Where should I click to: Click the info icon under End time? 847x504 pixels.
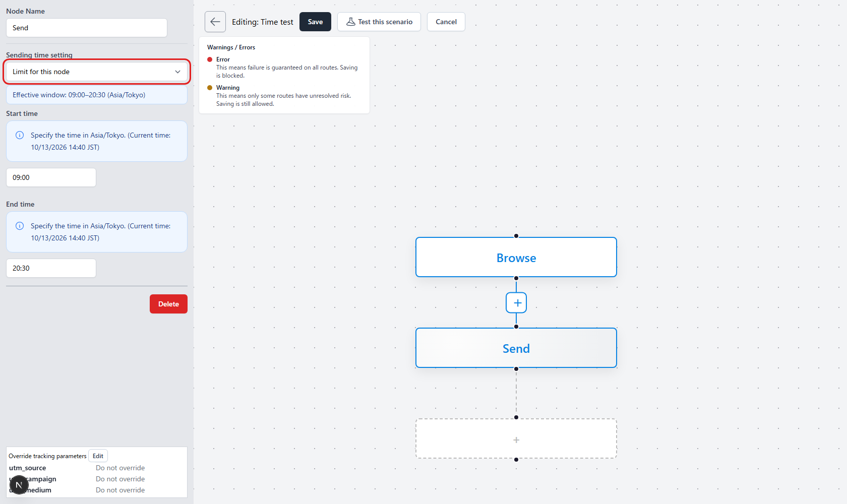click(20, 226)
